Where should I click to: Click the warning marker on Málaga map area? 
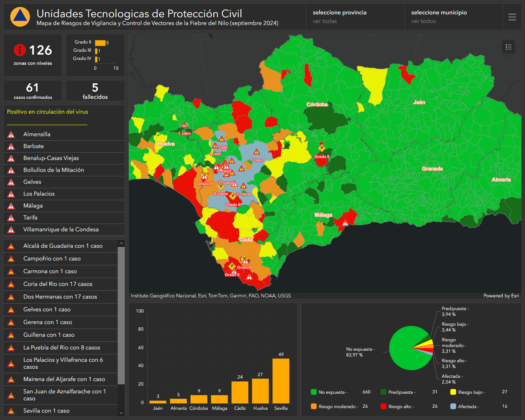345,223
